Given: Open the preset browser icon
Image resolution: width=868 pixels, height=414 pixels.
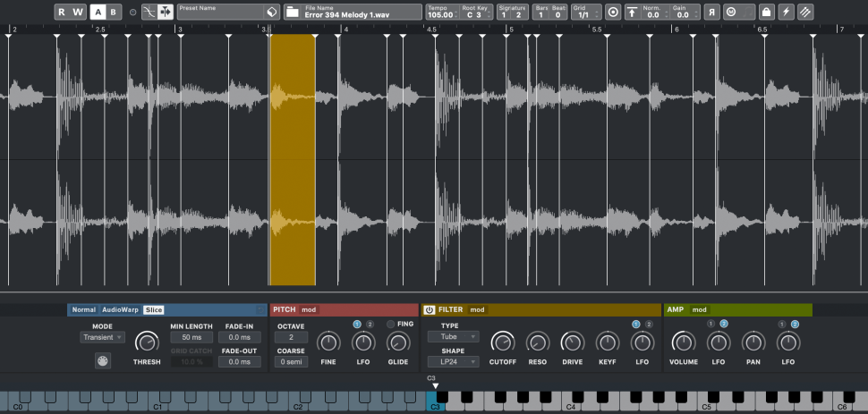Looking at the screenshot, I should pyautogui.click(x=272, y=12).
